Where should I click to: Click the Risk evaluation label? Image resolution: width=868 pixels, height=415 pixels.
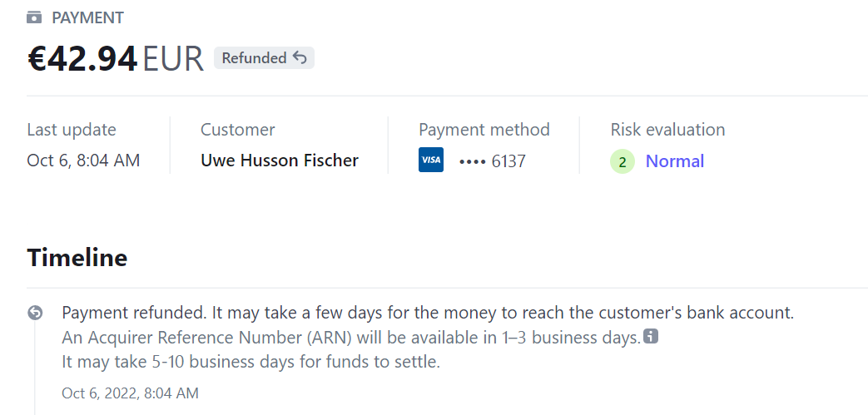(667, 130)
